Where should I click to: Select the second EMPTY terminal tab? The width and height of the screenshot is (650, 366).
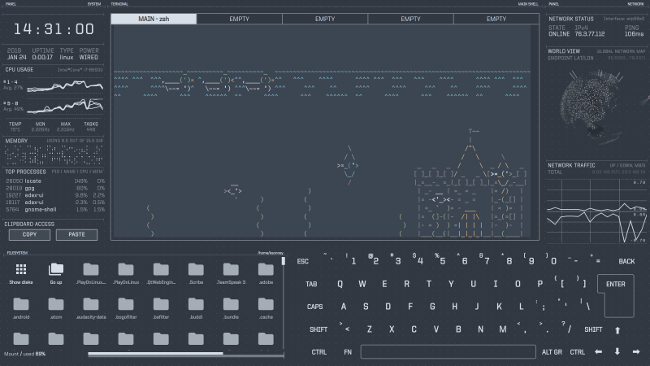tap(325, 19)
